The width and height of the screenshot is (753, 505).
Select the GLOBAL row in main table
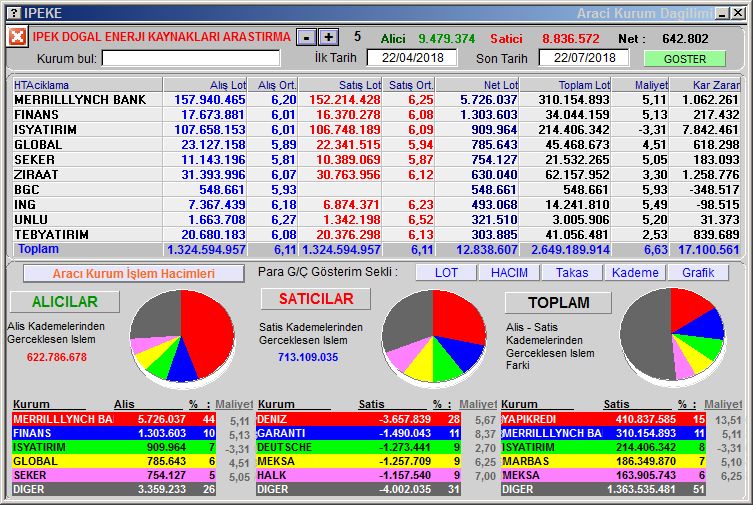(x=376, y=144)
